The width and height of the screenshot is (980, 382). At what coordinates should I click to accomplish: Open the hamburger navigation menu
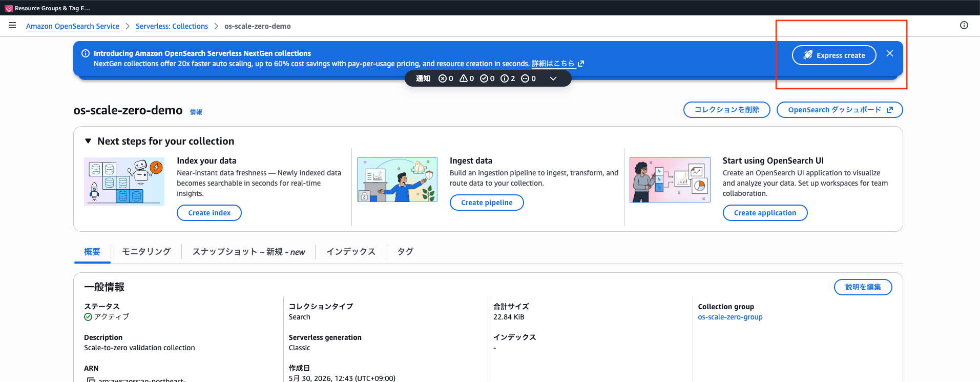pyautogui.click(x=12, y=25)
